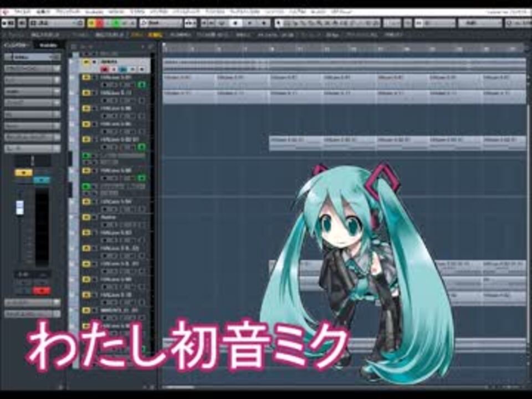Adjust the pan control in Inspector channel strip
The height and width of the screenshot is (399, 532).
(x=33, y=161)
